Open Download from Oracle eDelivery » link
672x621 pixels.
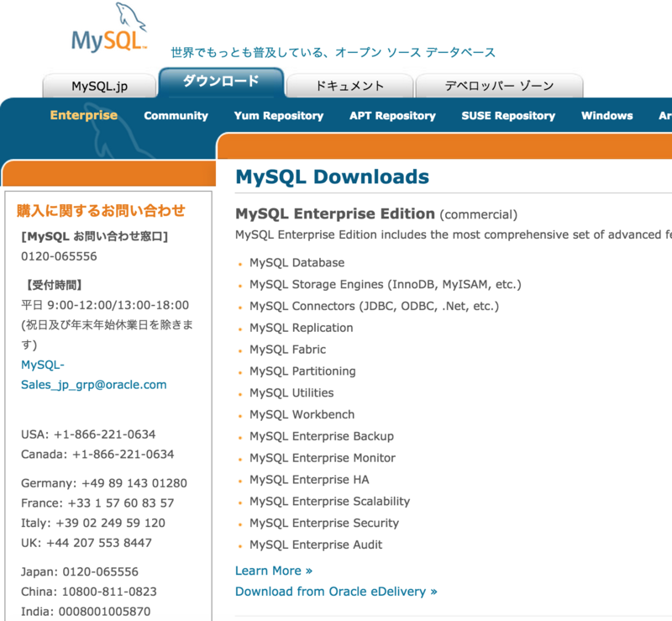click(336, 592)
